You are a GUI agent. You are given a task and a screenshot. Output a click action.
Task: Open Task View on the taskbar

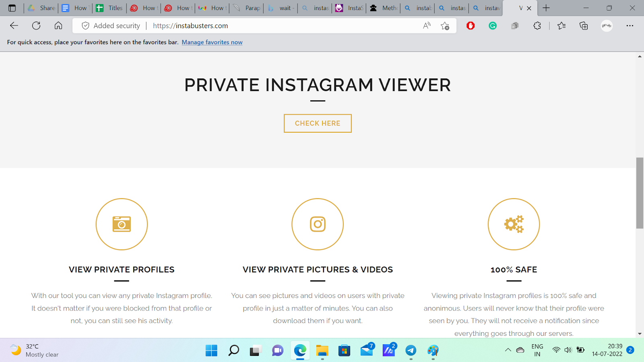(256, 350)
